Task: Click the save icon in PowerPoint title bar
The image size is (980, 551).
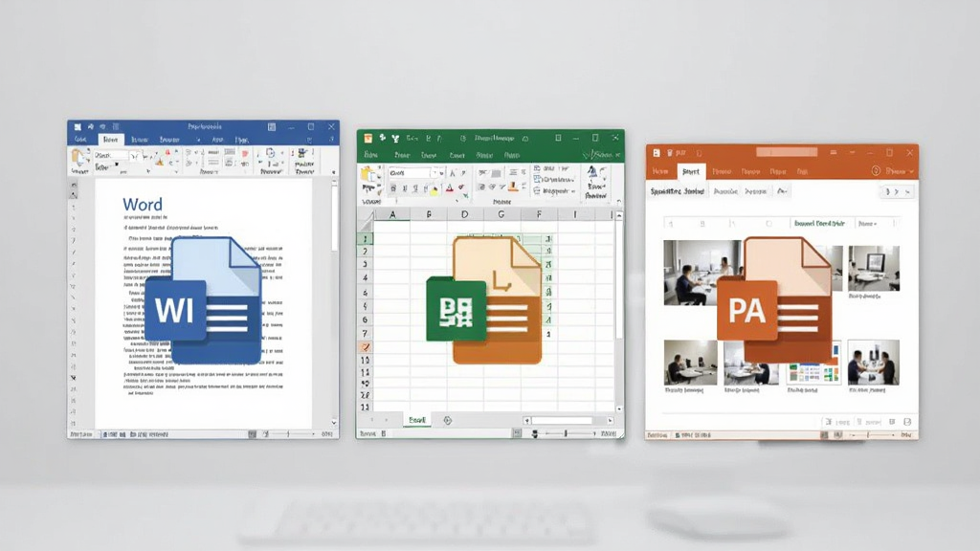Action: click(657, 152)
